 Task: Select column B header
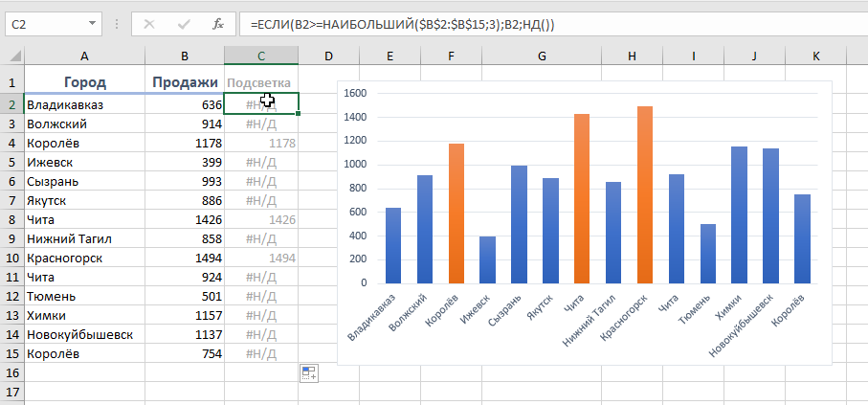[185, 56]
